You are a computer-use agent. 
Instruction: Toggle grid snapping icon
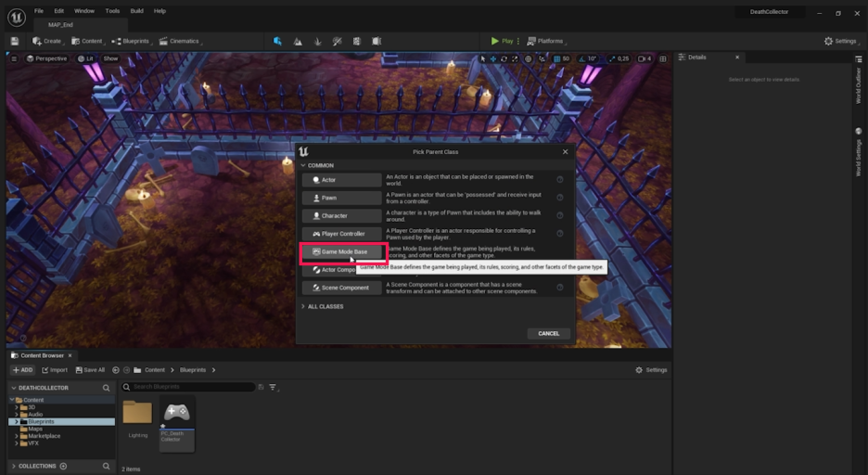(557, 58)
